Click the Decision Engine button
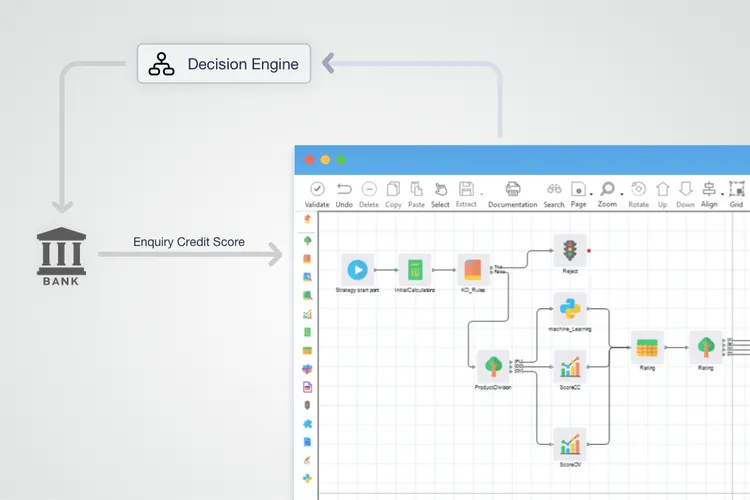Screen dimensions: 750x500 pyautogui.click(x=222, y=65)
